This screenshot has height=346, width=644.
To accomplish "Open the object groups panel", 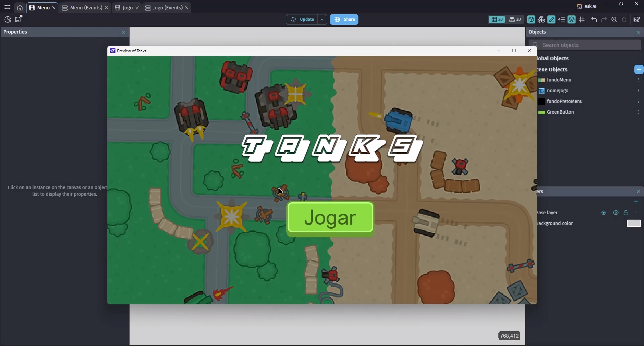I will pos(541,19).
